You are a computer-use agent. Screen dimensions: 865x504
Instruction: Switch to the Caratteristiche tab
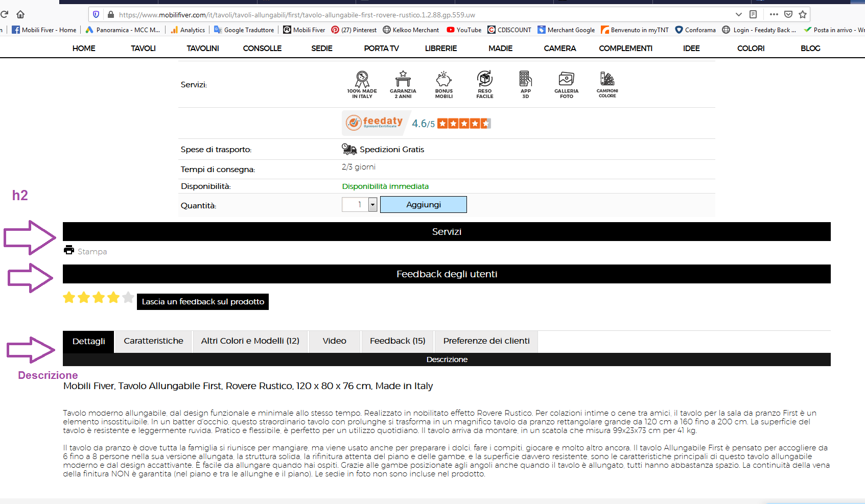tap(153, 341)
